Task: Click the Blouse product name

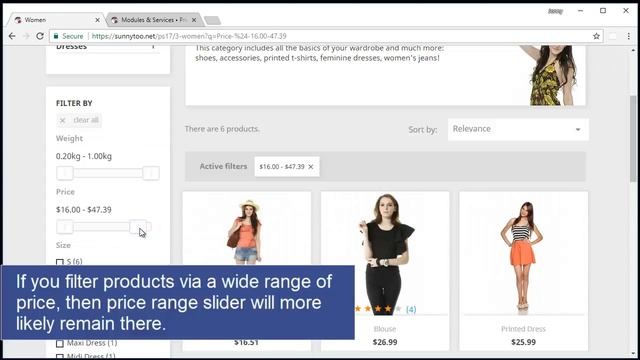Action: [385, 329]
